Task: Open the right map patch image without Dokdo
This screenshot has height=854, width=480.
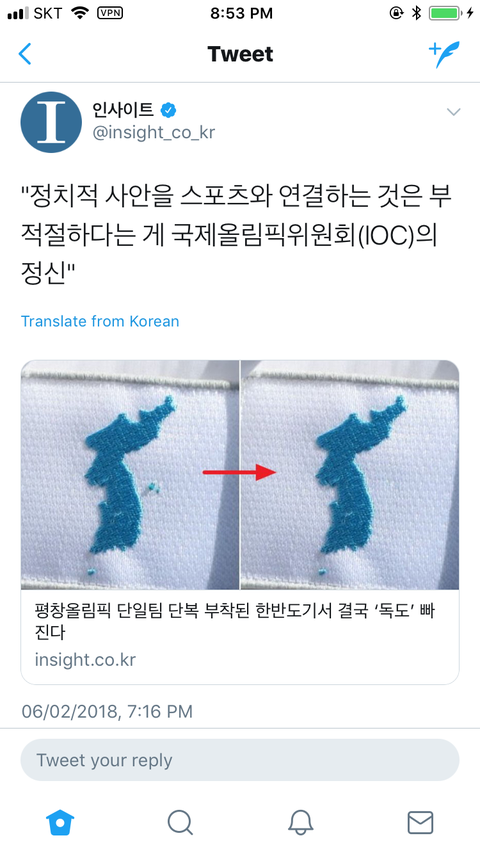Action: [350, 475]
